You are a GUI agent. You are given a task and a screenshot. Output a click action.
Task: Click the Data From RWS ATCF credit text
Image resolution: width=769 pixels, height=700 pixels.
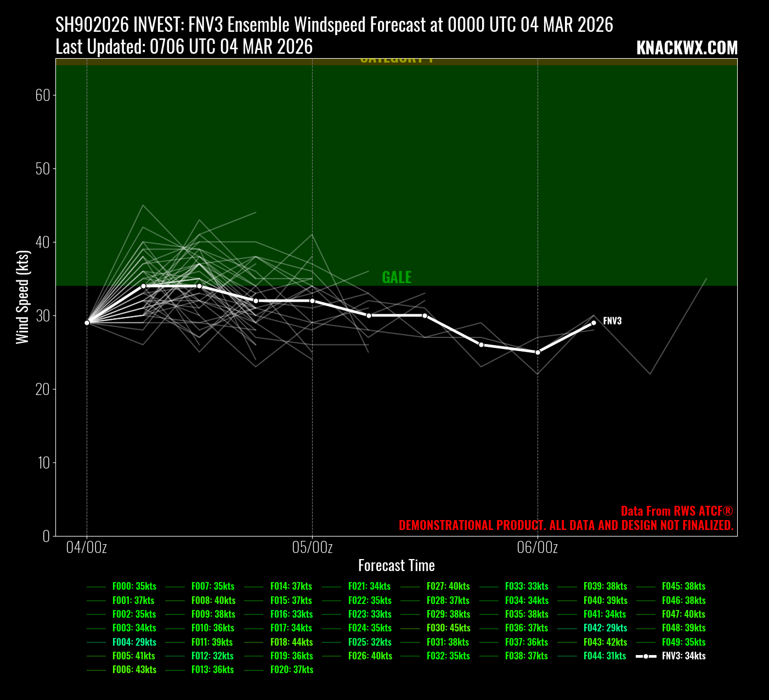tap(676, 511)
